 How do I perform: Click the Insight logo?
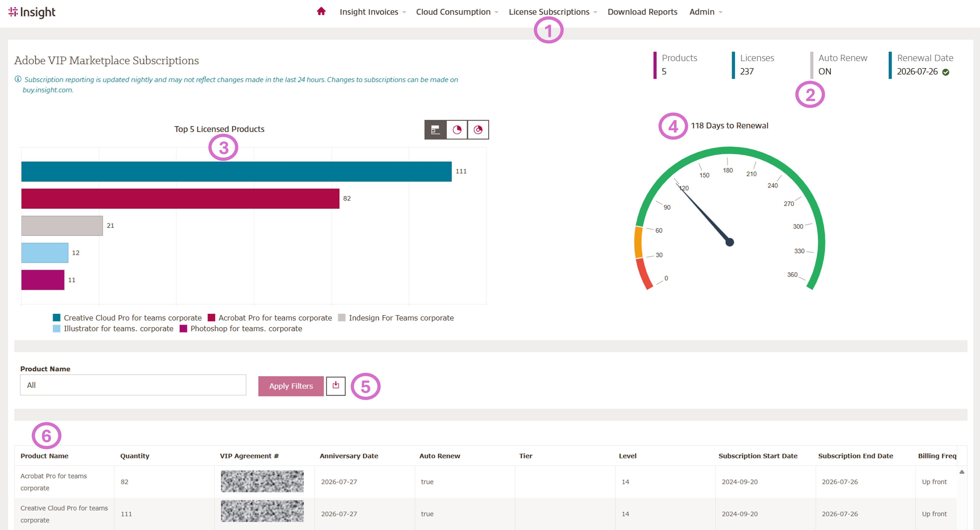click(32, 12)
